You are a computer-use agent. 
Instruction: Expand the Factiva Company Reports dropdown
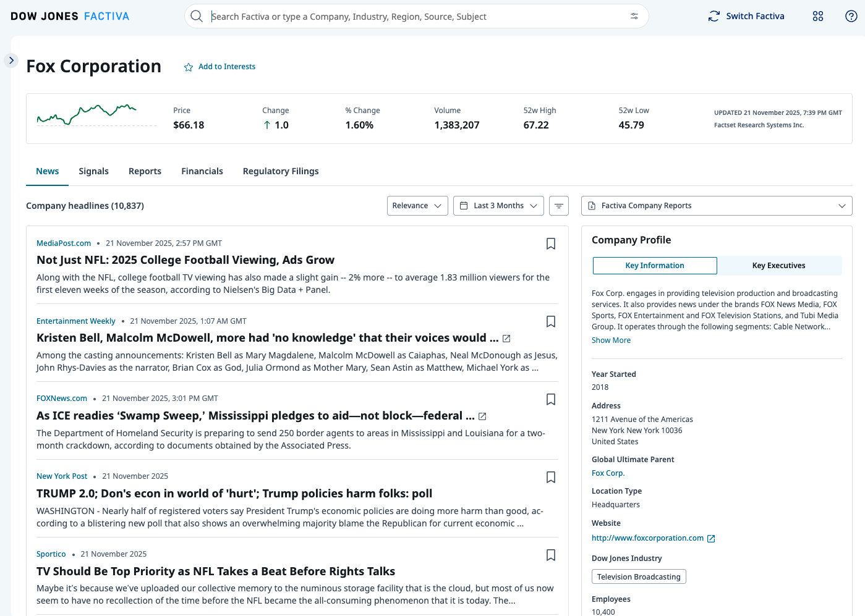point(717,206)
